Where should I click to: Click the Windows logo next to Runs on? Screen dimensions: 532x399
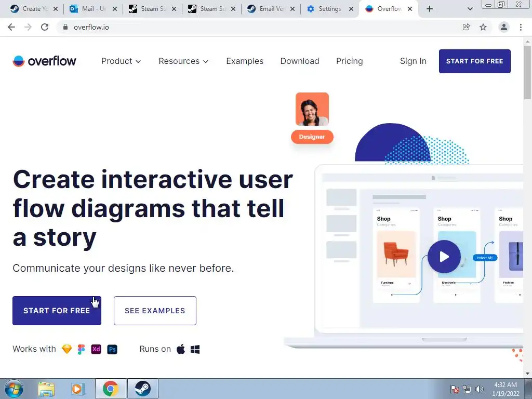point(195,349)
